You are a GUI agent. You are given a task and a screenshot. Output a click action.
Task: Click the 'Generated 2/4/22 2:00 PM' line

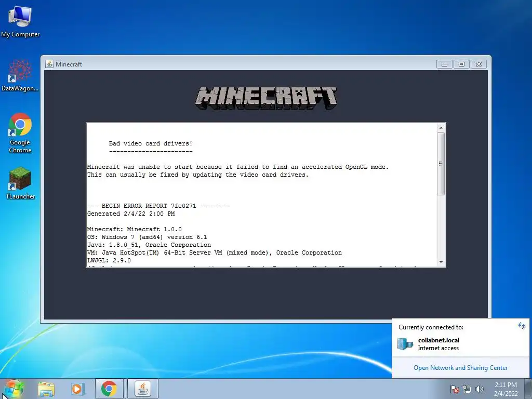pos(131,214)
